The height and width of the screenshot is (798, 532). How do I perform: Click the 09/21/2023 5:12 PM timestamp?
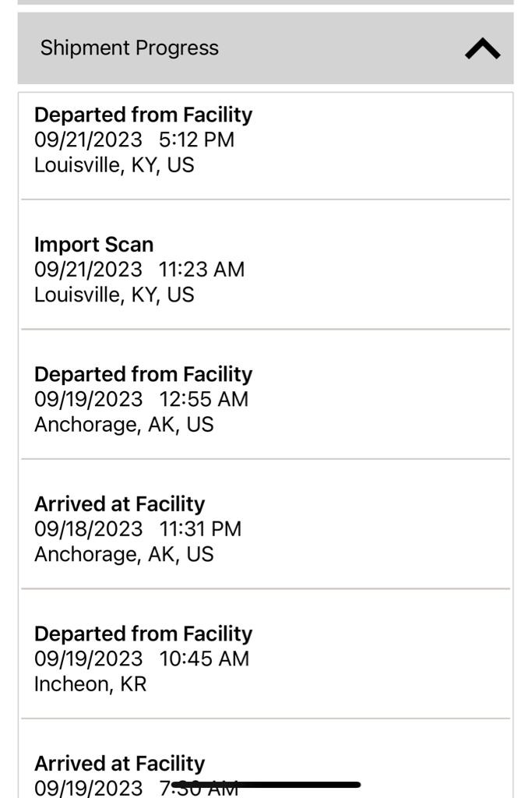(134, 139)
